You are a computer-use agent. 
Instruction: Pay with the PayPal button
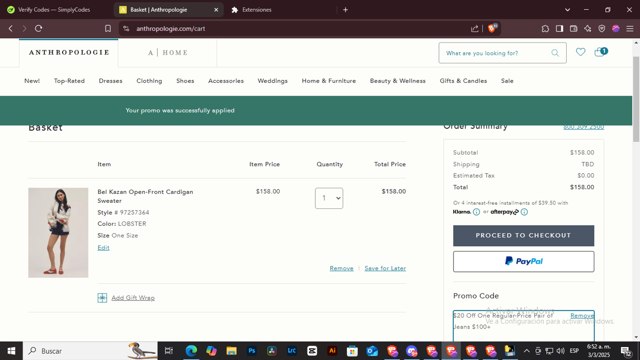pos(524,261)
